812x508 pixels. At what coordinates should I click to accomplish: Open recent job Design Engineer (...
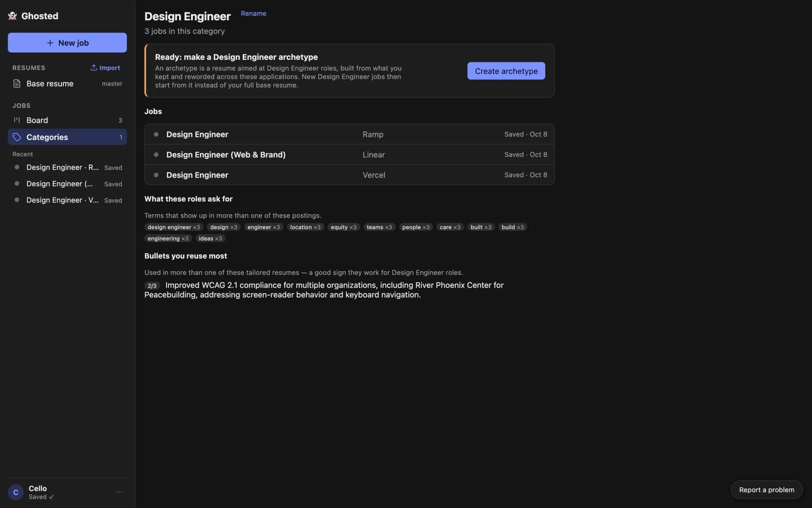tap(67, 184)
